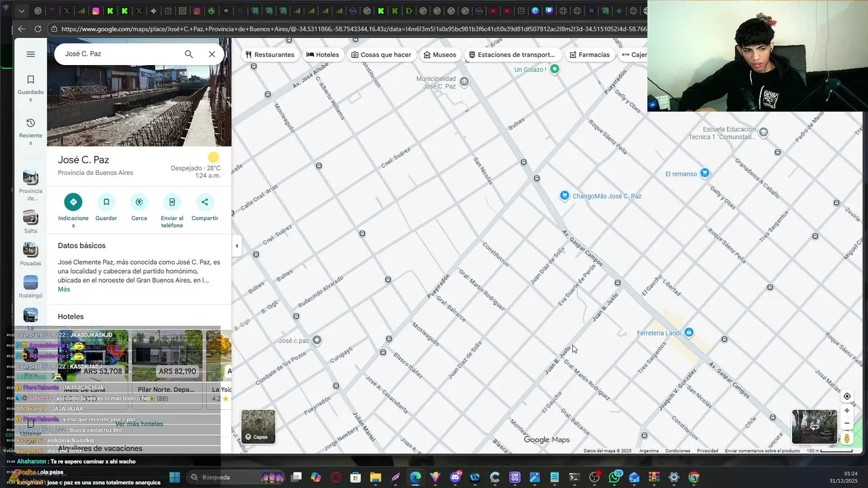Open the Provincia de... recent place

31,185
